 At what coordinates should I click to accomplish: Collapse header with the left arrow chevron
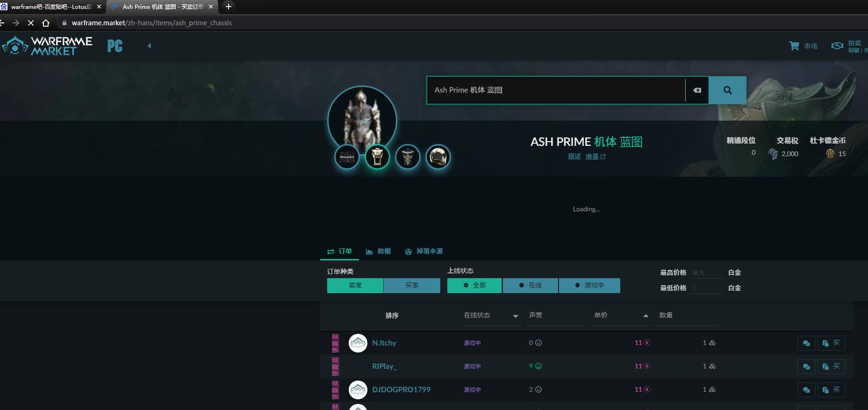[x=150, y=46]
